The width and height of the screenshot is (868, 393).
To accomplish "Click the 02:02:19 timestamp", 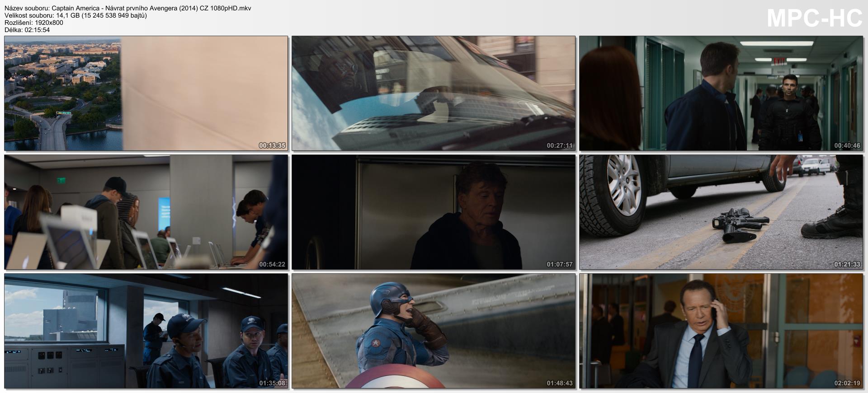I will (847, 383).
